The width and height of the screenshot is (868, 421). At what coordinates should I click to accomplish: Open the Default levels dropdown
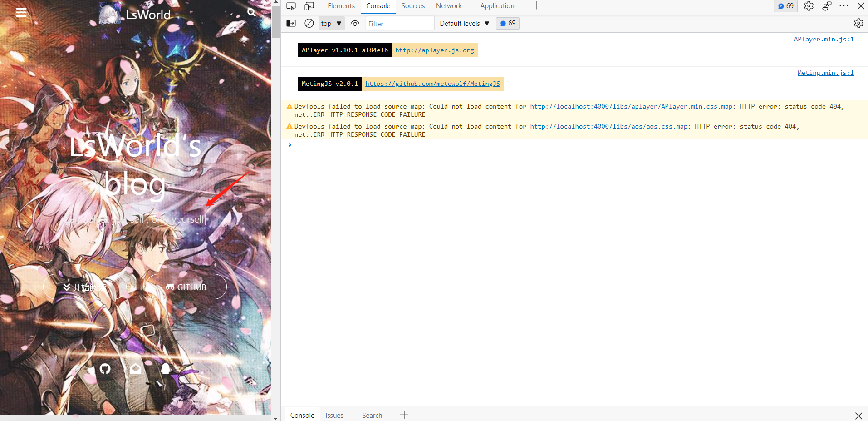[464, 24]
